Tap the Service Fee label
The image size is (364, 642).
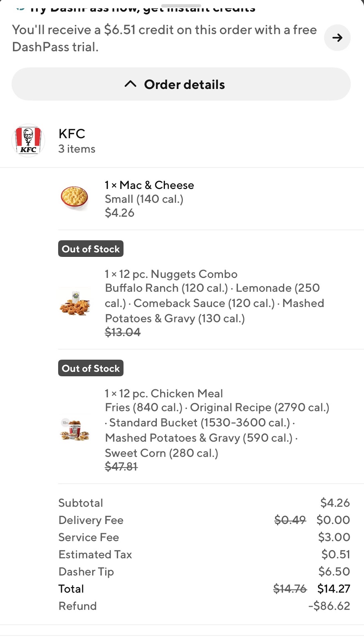(89, 537)
